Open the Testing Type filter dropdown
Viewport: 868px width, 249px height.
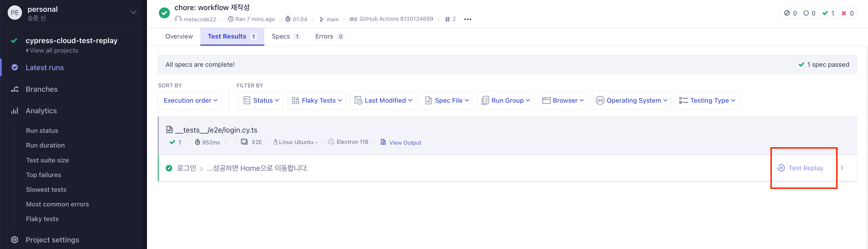click(x=707, y=100)
